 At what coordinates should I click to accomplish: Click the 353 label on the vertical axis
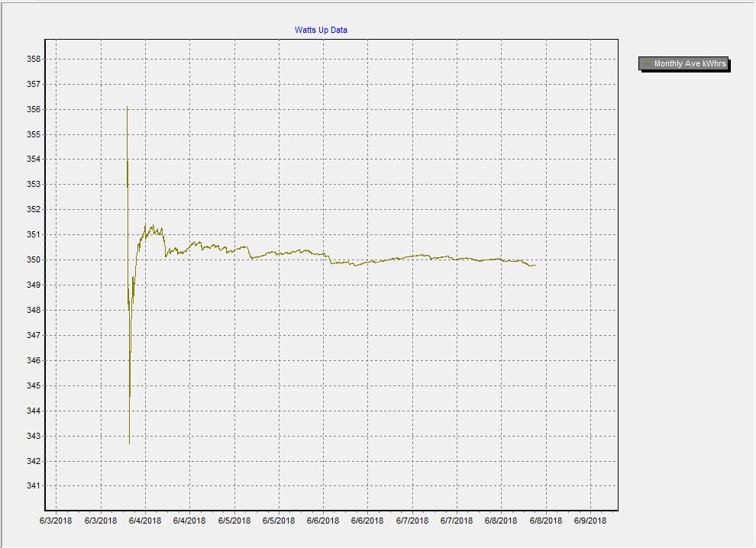pos(34,184)
